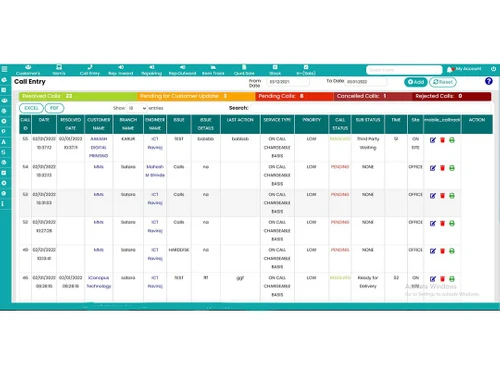500x375 pixels.
Task: Edit call entry row 46
Action: coord(433,279)
